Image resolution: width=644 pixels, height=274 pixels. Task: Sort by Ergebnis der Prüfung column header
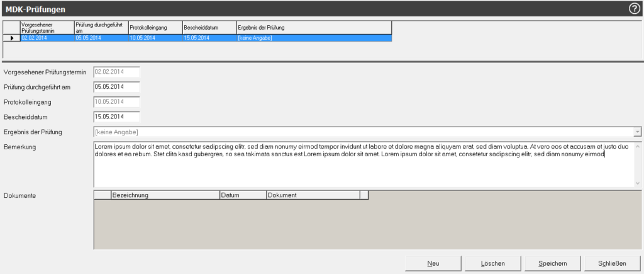point(313,28)
